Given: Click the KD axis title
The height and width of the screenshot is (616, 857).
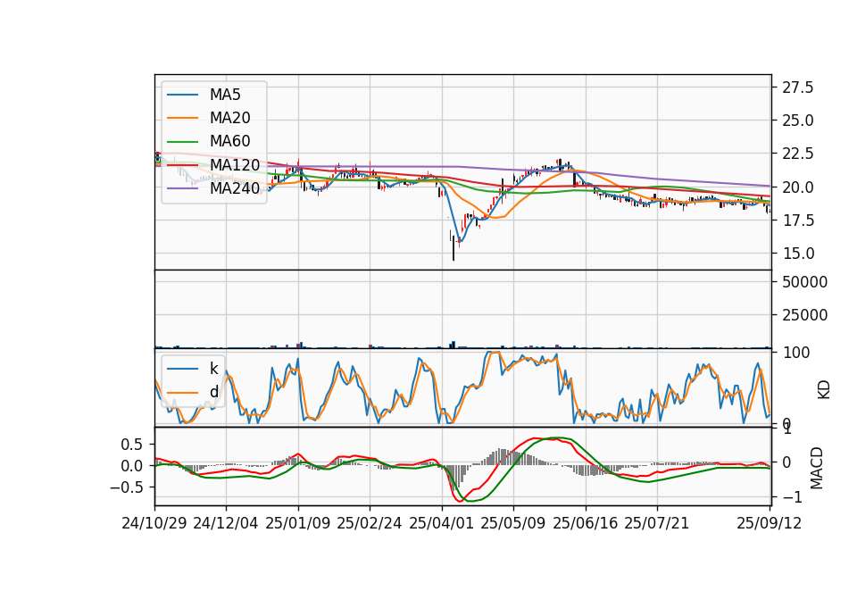Looking at the screenshot, I should coord(823,390).
